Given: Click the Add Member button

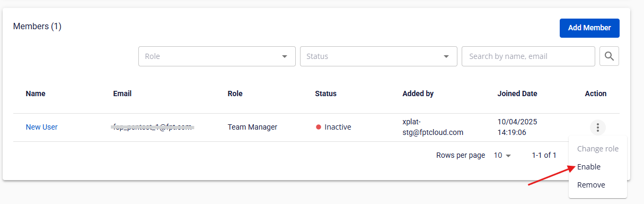Looking at the screenshot, I should (x=589, y=28).
